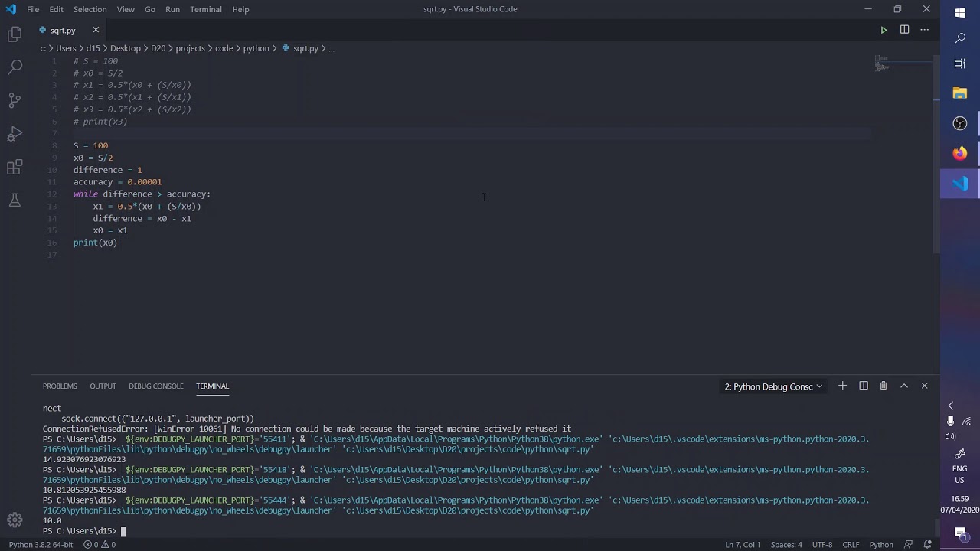
Task: Click the code breadcrumb segment
Action: click(x=224, y=48)
